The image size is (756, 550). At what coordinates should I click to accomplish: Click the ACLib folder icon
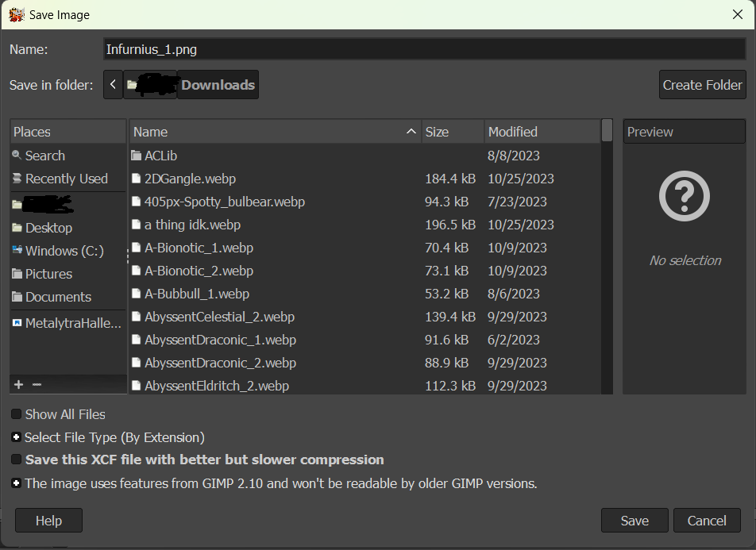pyautogui.click(x=136, y=156)
